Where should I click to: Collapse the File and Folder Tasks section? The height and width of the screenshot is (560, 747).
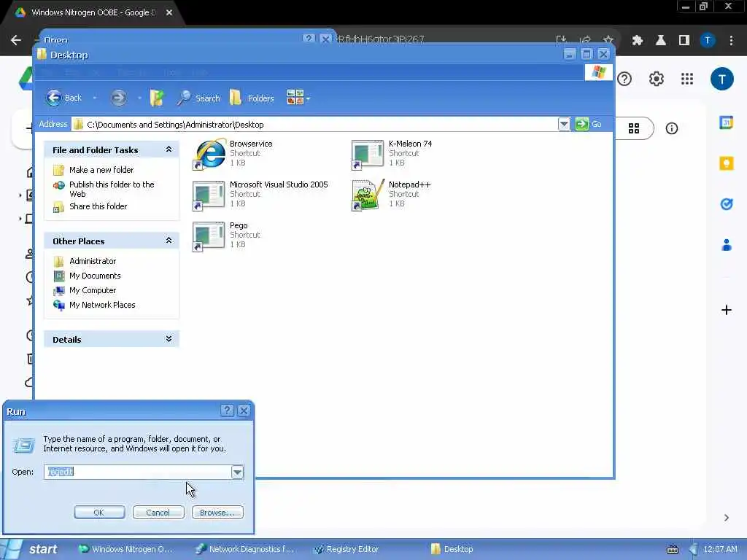click(169, 149)
